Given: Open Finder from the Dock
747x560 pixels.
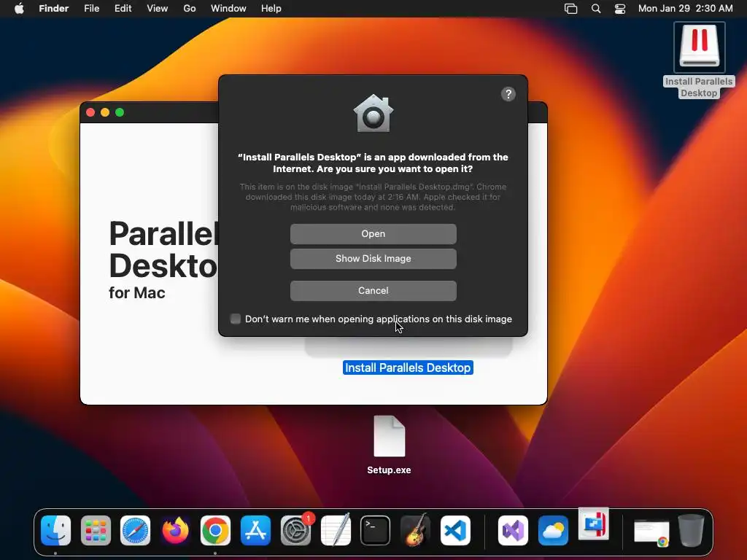Looking at the screenshot, I should click(x=55, y=531).
